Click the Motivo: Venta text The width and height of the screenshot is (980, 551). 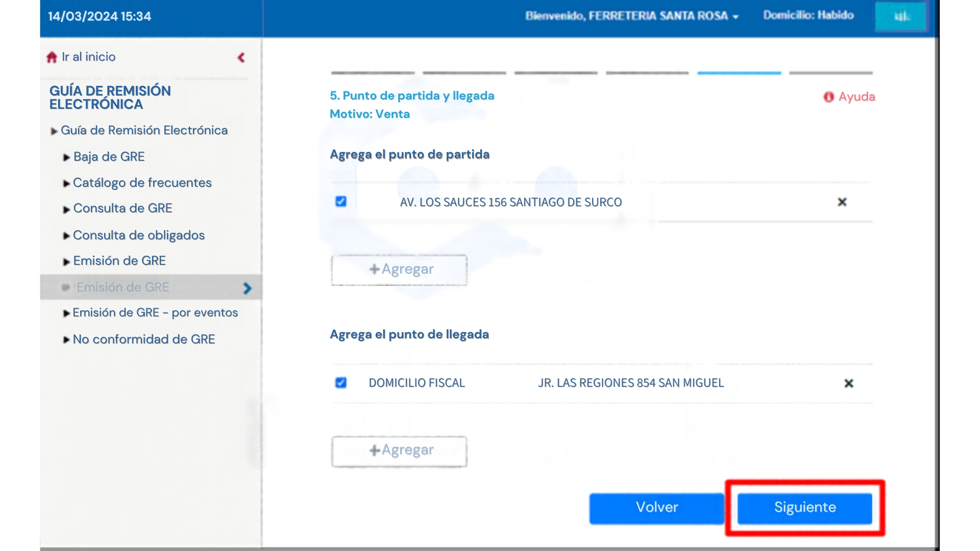coord(370,114)
